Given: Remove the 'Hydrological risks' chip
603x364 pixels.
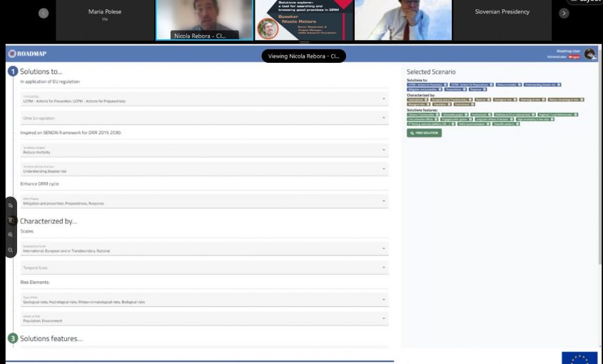Looking at the screenshot, I should tap(543, 100).
